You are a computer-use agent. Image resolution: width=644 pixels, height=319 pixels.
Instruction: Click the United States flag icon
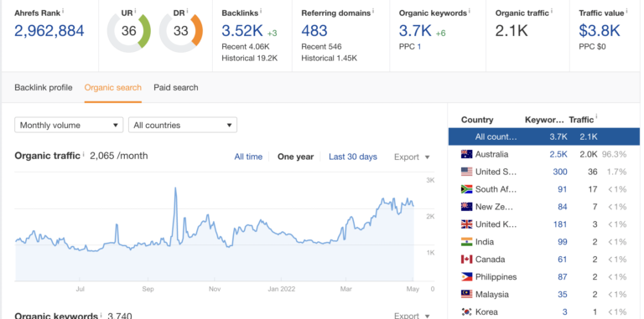point(466,172)
